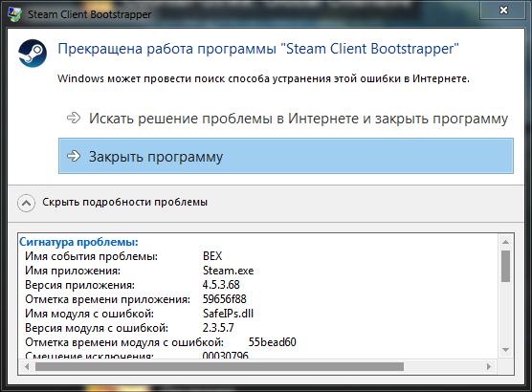Click "Версия приложения:" label
532x392 pixels.
79,285
